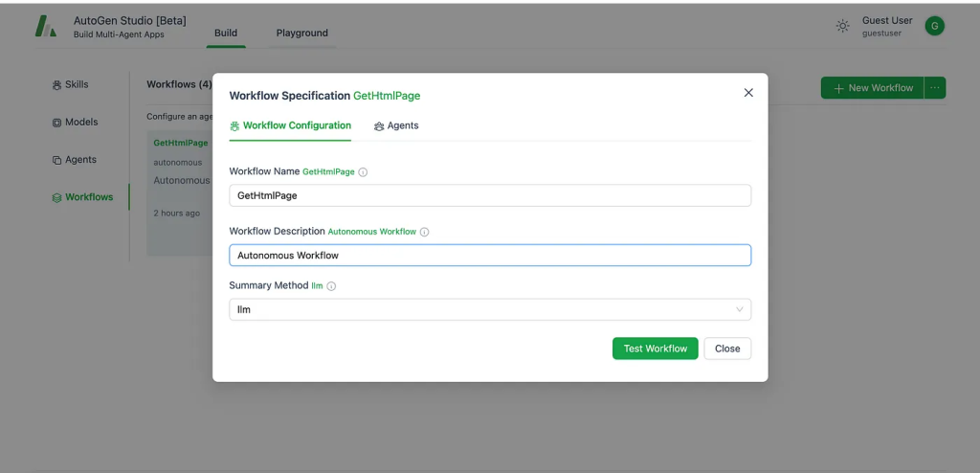The image size is (980, 473).
Task: Select the Agents tab in the dialog
Action: (396, 125)
